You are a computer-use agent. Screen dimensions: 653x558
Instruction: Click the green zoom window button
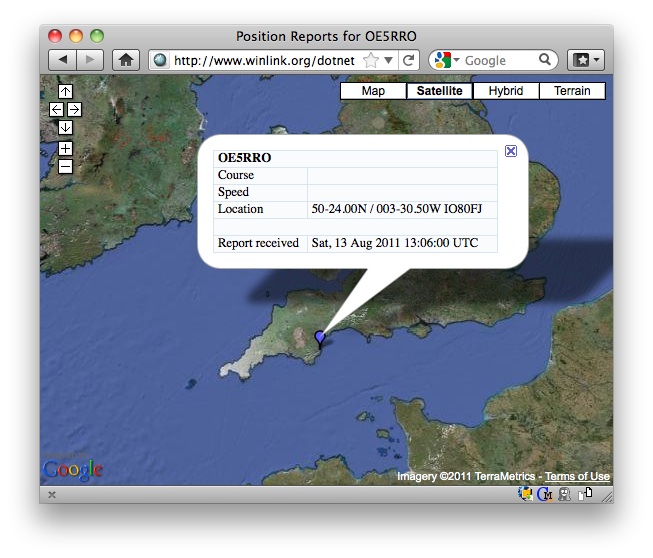pos(97,36)
